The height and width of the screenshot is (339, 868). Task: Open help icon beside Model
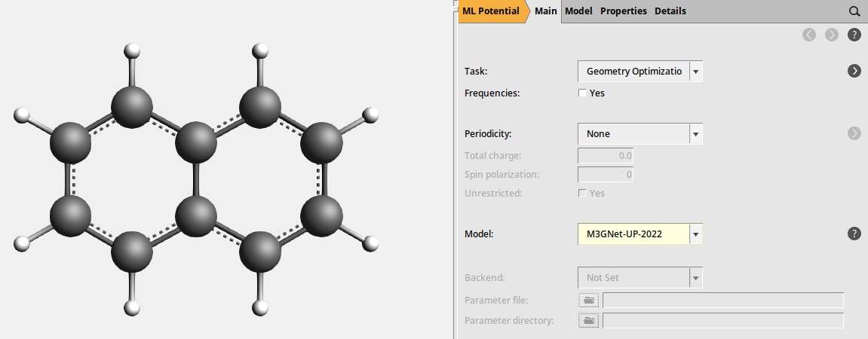click(854, 234)
